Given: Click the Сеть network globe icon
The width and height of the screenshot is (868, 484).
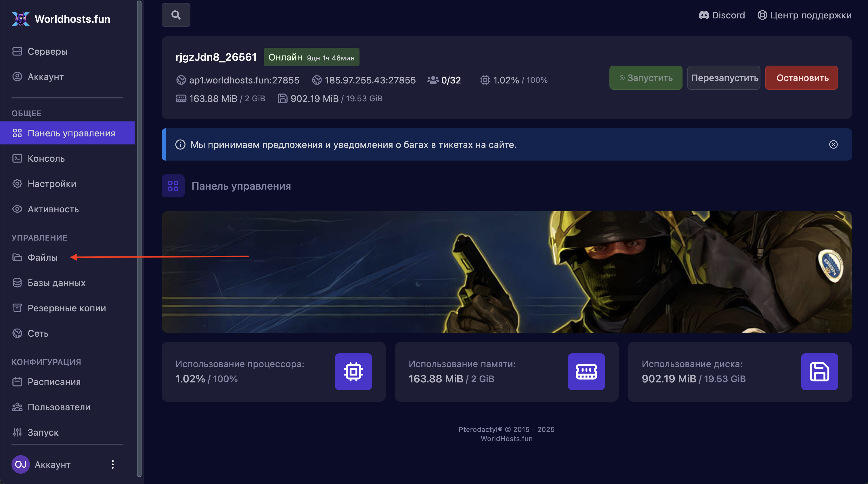Looking at the screenshot, I should pyautogui.click(x=17, y=333).
